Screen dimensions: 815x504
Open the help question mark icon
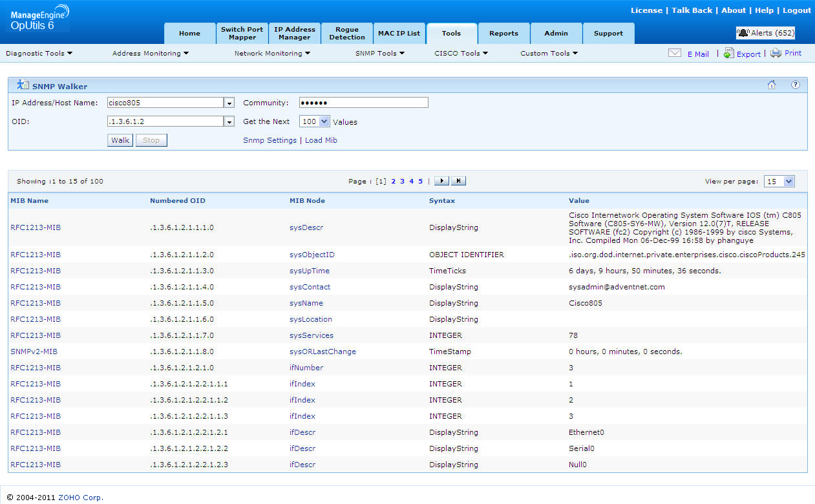[x=796, y=85]
